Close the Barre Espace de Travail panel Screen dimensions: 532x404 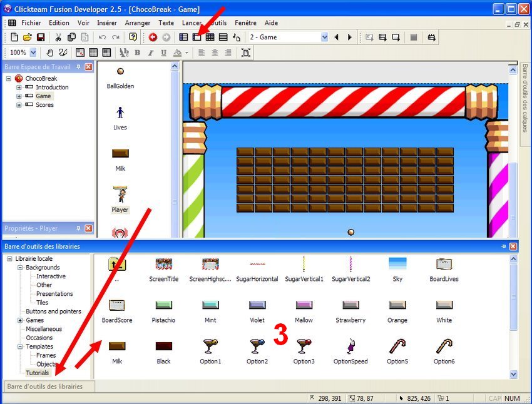click(x=88, y=67)
